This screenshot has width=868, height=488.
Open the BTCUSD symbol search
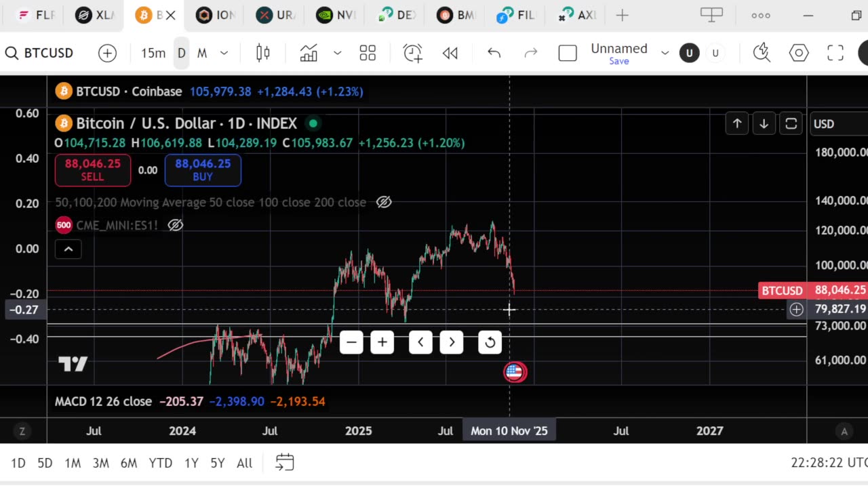coord(39,53)
